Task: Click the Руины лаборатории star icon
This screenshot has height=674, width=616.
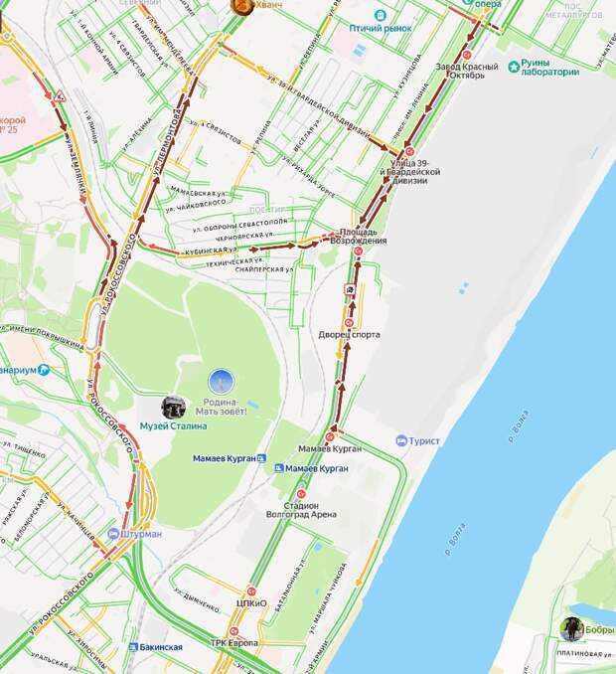Action: click(x=514, y=67)
